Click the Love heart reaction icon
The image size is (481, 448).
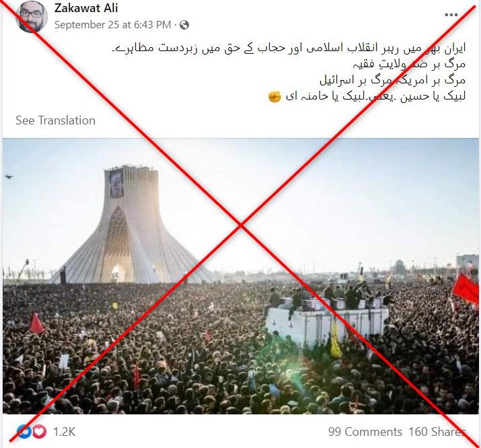click(40, 432)
